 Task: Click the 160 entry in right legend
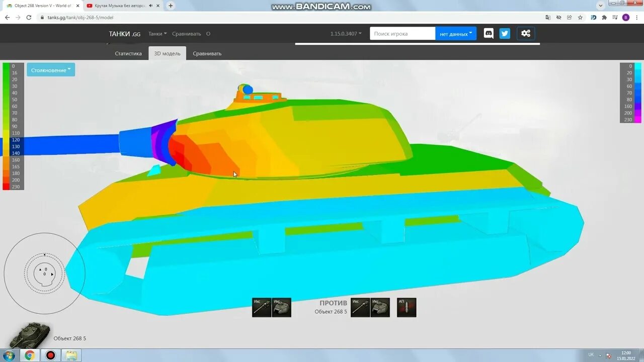pos(628,106)
